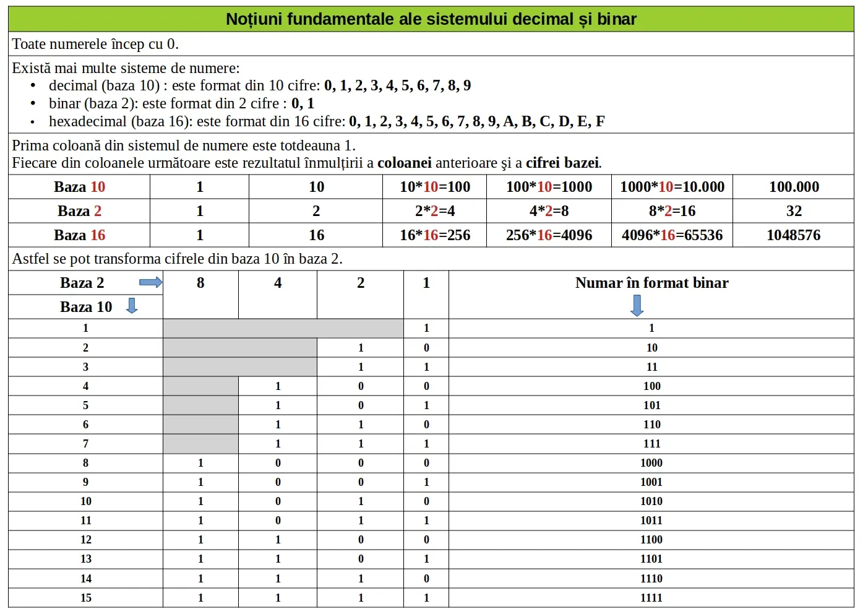Image resolution: width=868 pixels, height=614 pixels.
Task: Select the cell 100.000 in Baza 10 row
Action: click(x=793, y=187)
